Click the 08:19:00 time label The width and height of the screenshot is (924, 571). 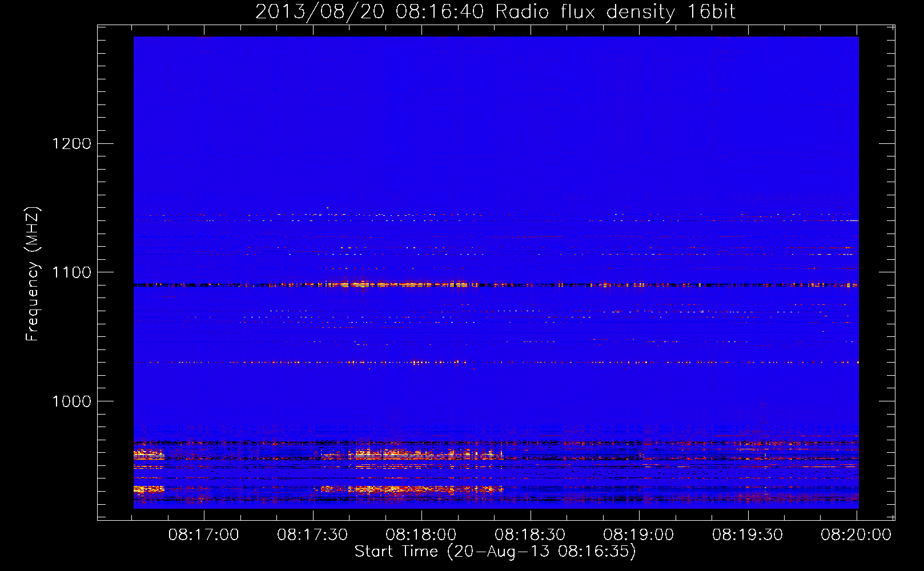[638, 535]
